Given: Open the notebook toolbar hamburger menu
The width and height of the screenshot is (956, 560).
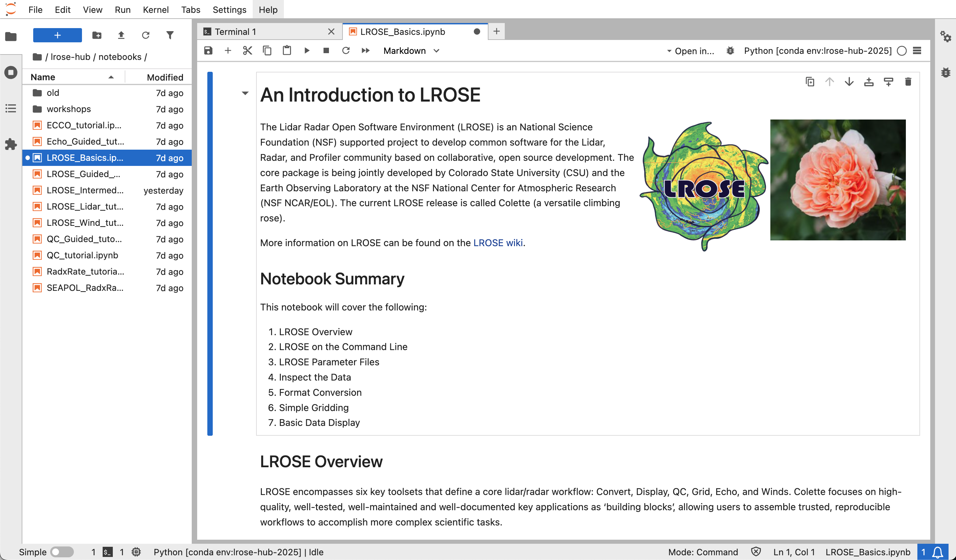Looking at the screenshot, I should pyautogui.click(x=917, y=51).
